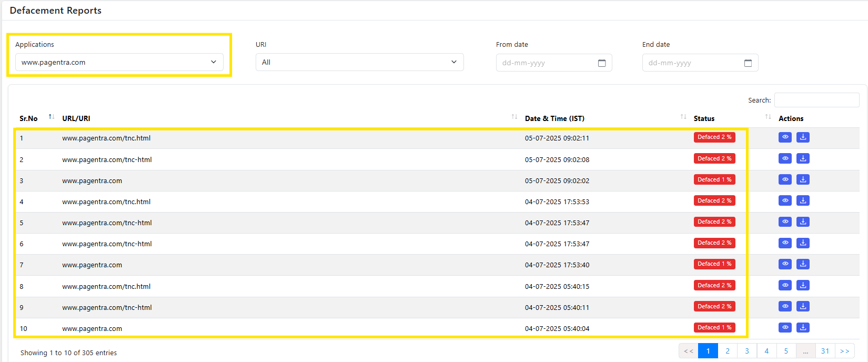View the defacement report in row 5

(785, 222)
